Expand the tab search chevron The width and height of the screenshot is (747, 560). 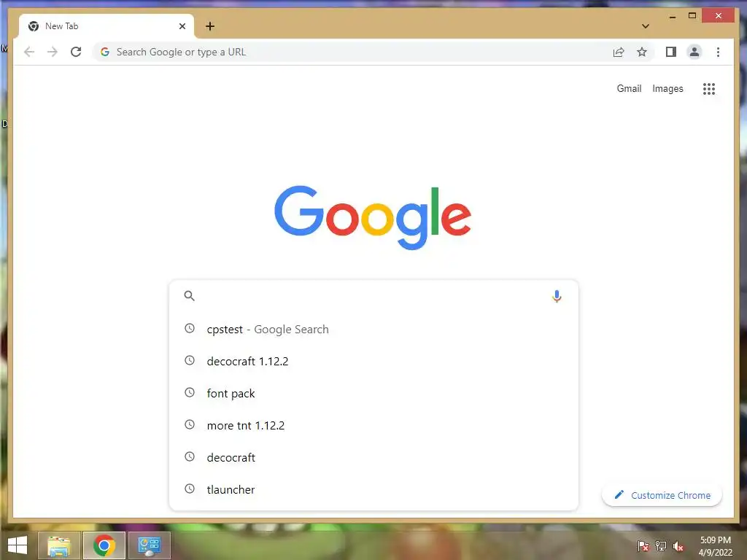click(x=645, y=26)
